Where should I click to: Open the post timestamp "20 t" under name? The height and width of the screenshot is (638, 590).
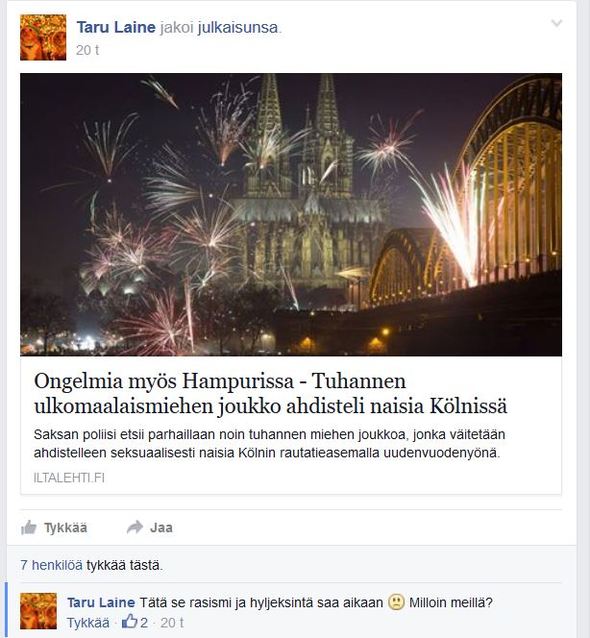(87, 50)
